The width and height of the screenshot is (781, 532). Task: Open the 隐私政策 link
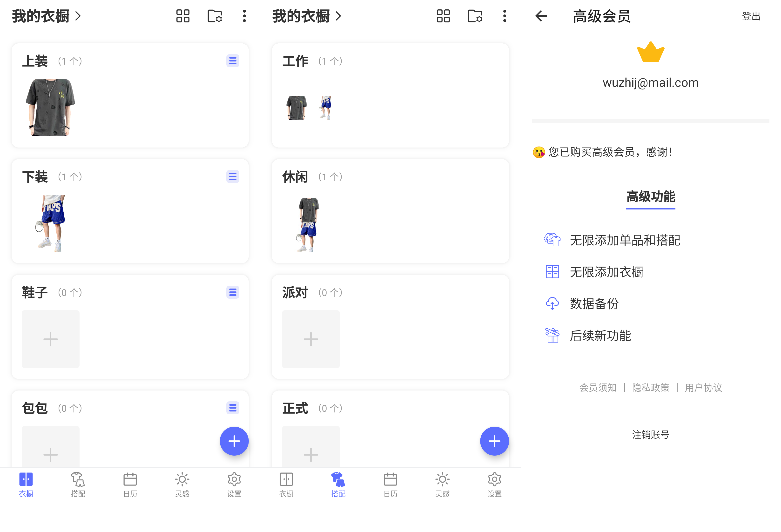click(x=650, y=387)
